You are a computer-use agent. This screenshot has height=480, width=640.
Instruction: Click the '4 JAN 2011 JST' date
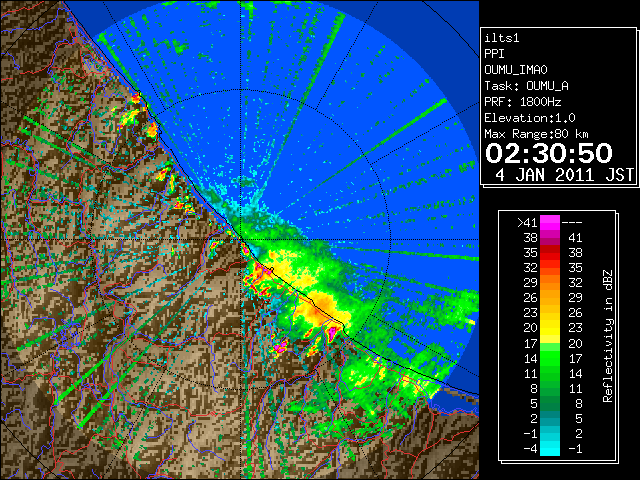[564, 175]
